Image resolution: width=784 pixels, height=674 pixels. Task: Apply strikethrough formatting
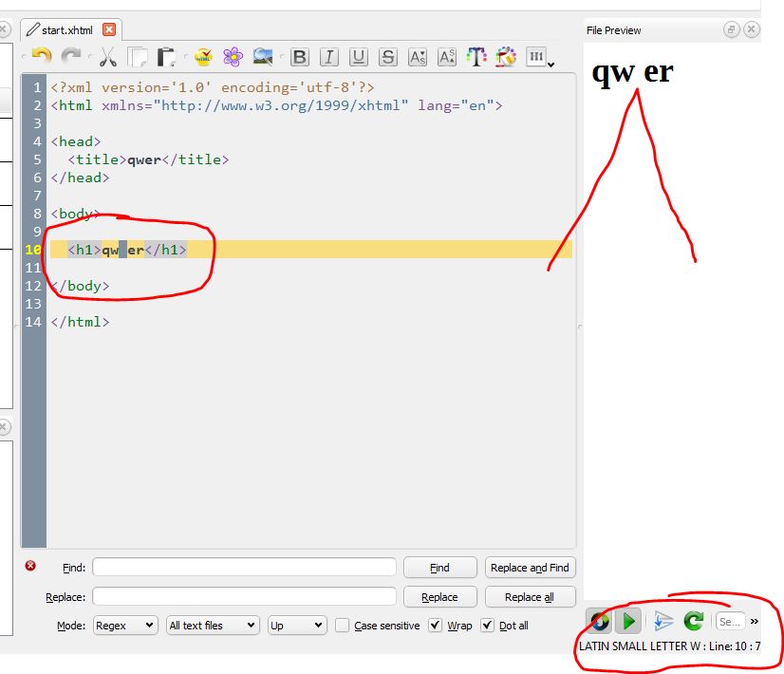pyautogui.click(x=387, y=57)
